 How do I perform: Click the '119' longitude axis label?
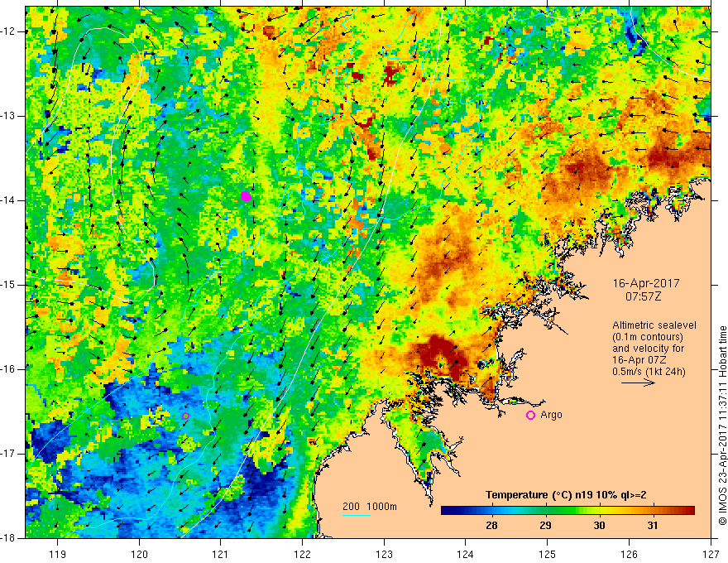(58, 554)
